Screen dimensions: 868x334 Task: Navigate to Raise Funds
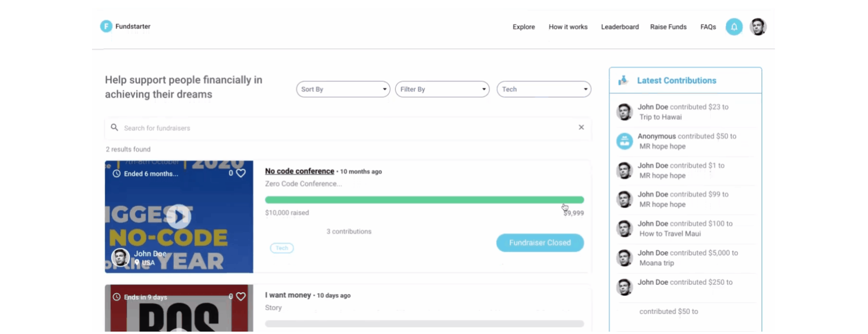point(668,27)
